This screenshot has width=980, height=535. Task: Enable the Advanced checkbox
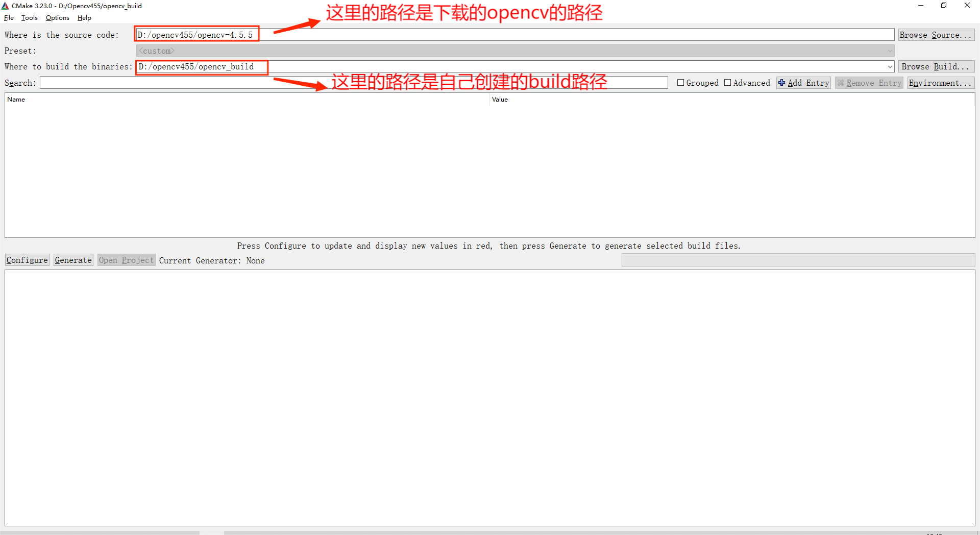tap(727, 83)
